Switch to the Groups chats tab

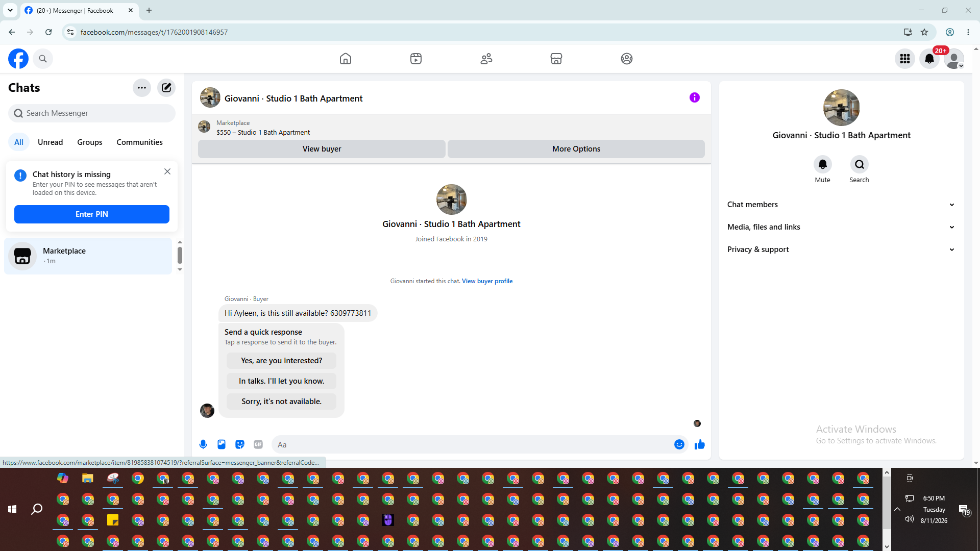90,142
